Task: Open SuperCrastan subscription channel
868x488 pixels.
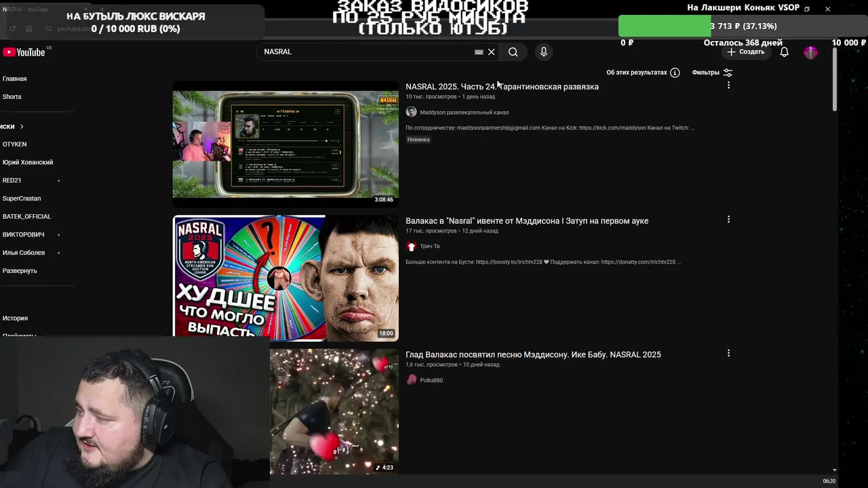Action: pyautogui.click(x=21, y=199)
